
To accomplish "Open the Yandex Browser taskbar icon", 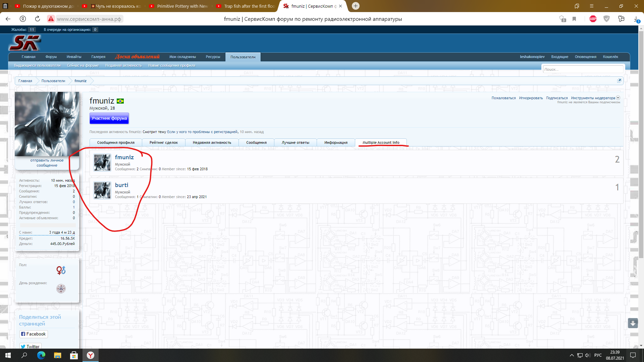I will tap(91, 355).
